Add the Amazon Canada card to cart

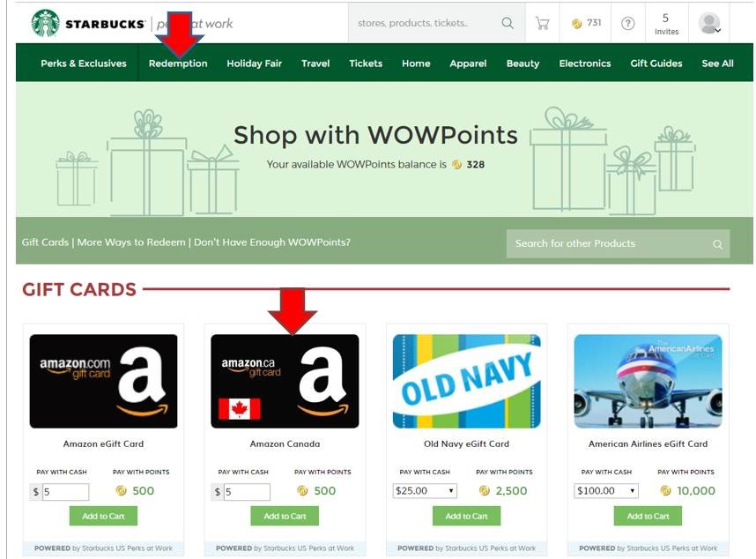point(285,516)
